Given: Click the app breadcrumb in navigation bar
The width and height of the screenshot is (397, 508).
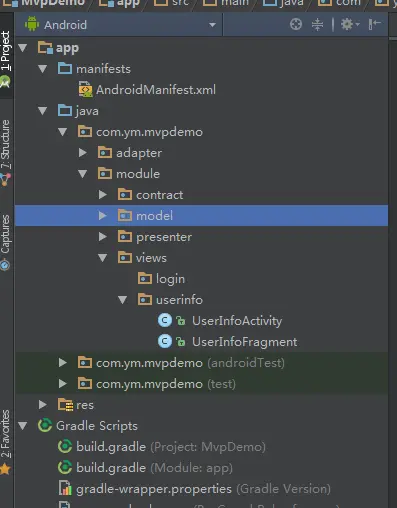Looking at the screenshot, I should (x=119, y=3).
